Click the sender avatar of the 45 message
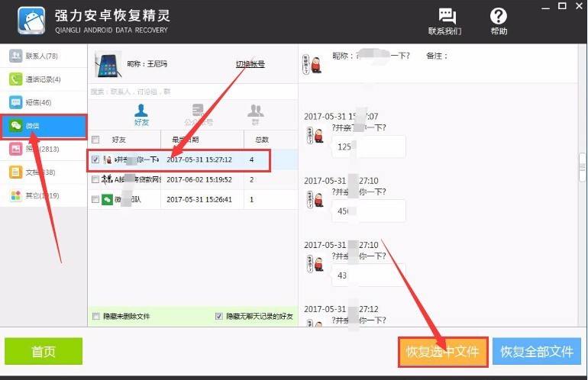This screenshot has height=380, width=588. [315, 199]
